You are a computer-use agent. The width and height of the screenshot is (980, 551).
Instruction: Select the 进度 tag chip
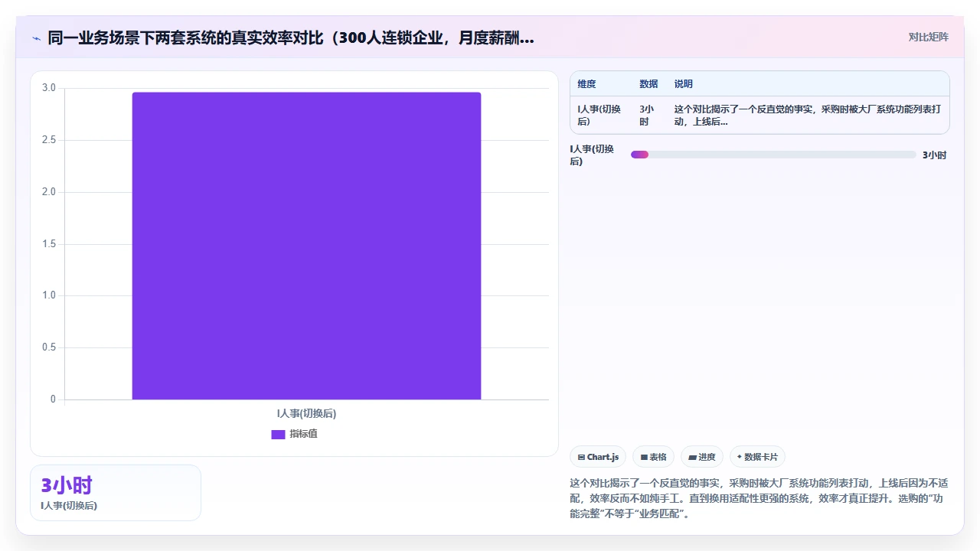(x=702, y=457)
